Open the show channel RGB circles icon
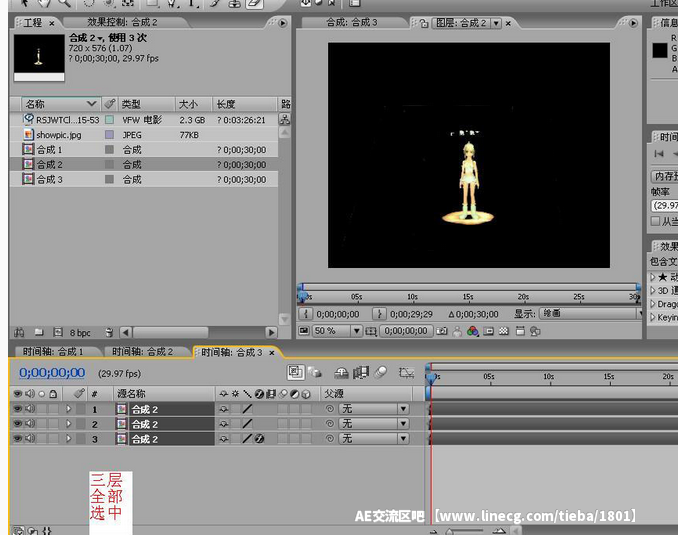This screenshot has width=678, height=535. [x=473, y=331]
